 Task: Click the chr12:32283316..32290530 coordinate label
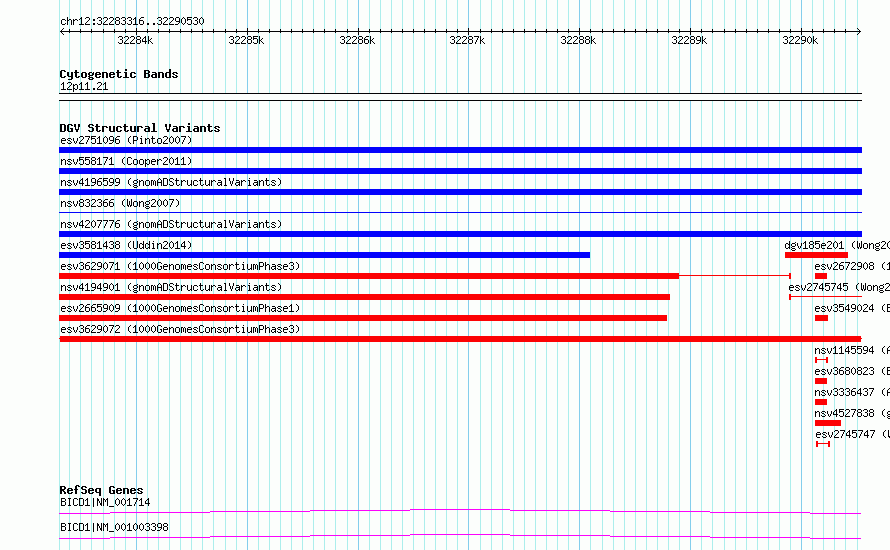coord(132,21)
